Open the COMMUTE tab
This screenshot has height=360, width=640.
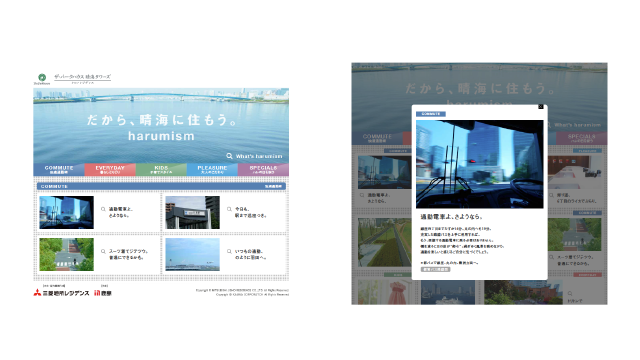(59, 170)
